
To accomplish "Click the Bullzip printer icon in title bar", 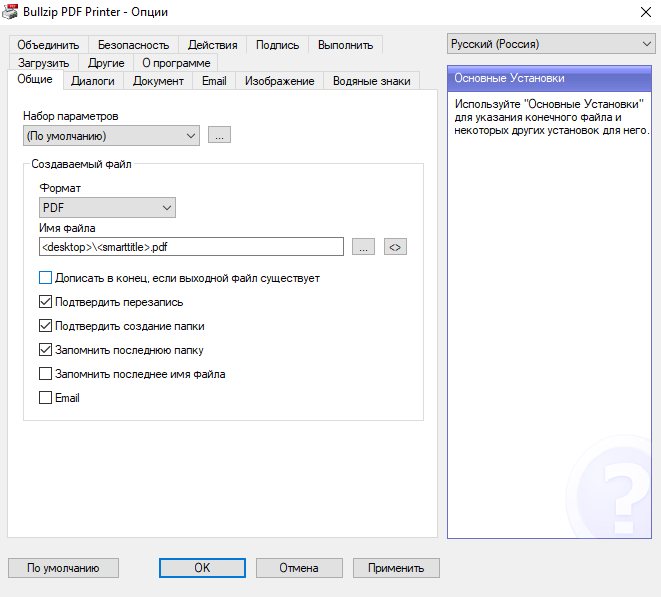I will click(x=10, y=11).
